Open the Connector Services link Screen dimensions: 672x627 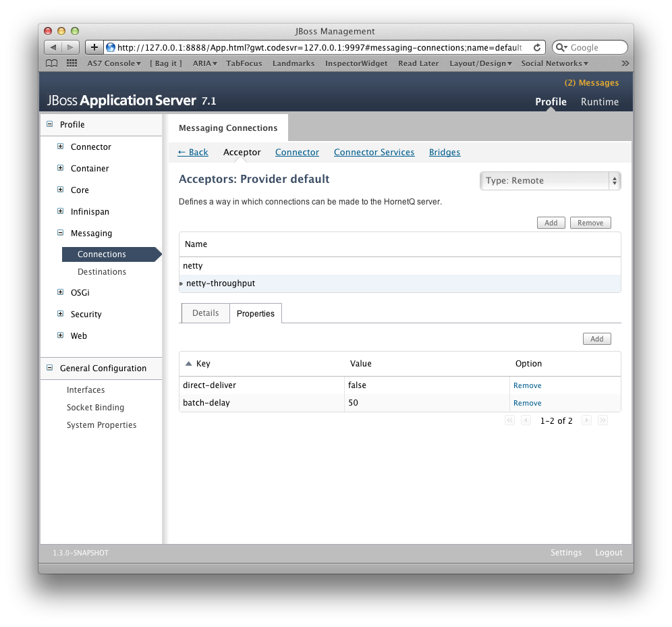(x=374, y=152)
